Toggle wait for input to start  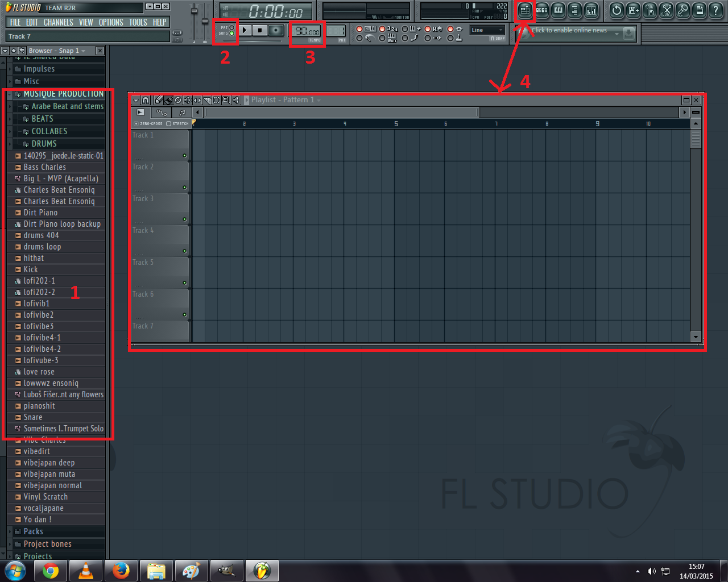tap(382, 38)
